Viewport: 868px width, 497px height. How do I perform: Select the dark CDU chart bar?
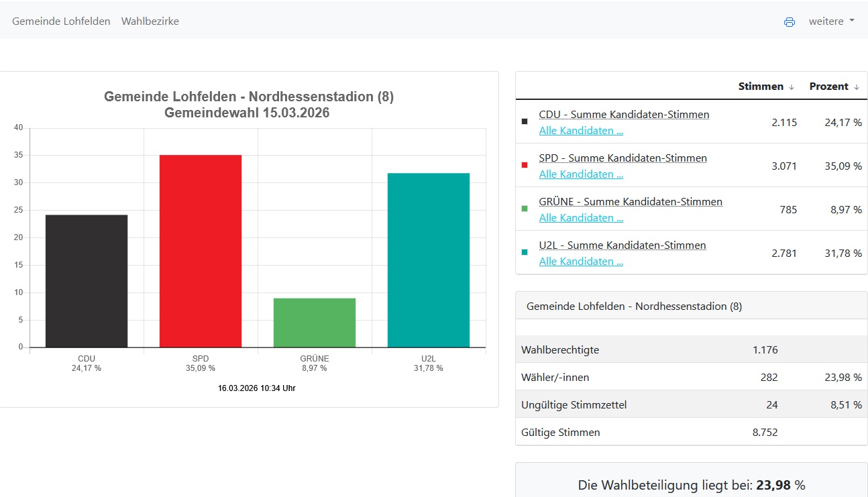coord(86,281)
